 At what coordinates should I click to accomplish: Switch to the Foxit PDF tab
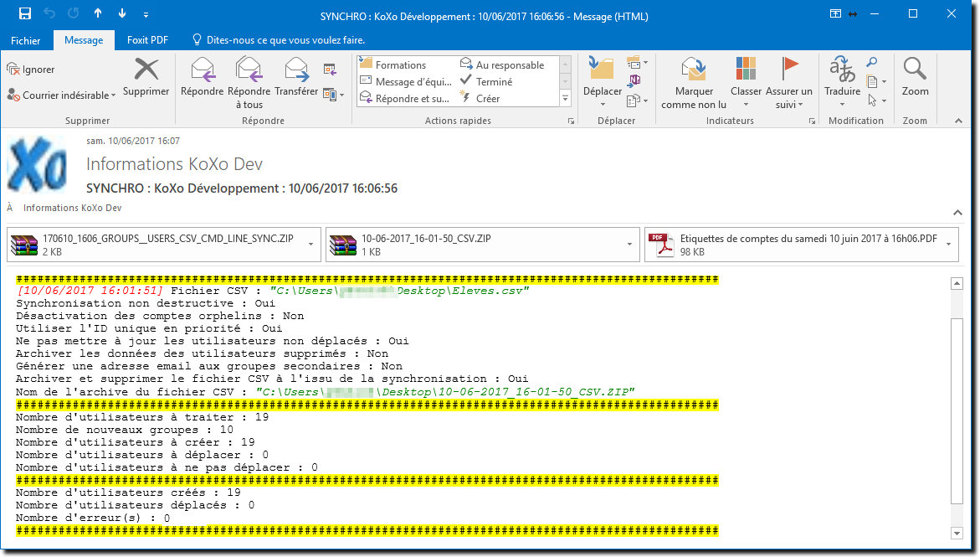[147, 40]
